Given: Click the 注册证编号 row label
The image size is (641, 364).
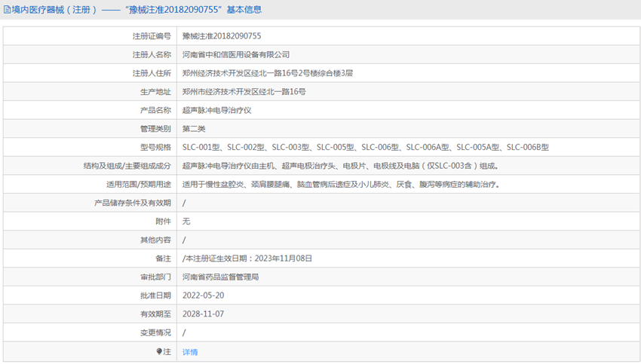Looking at the screenshot, I should [x=152, y=36].
